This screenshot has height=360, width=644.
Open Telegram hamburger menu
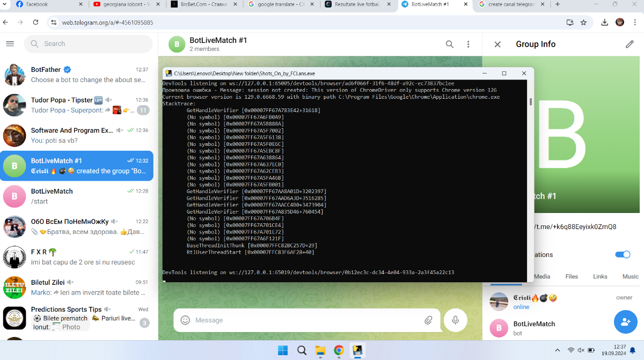click(x=10, y=44)
